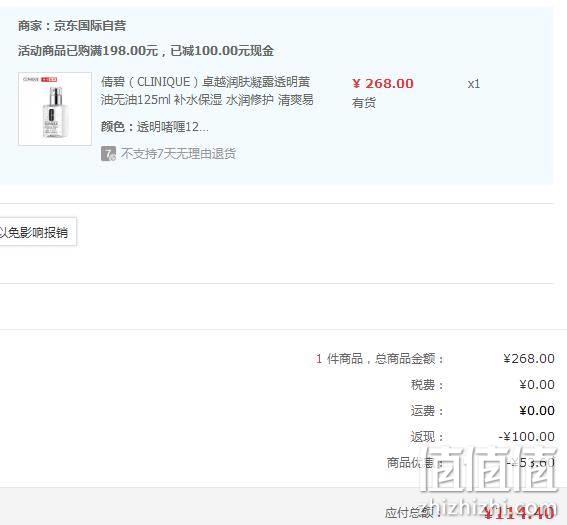This screenshot has width=567, height=525.
Task: Click the 不支持7天无理由退货 text
Action: (178, 154)
